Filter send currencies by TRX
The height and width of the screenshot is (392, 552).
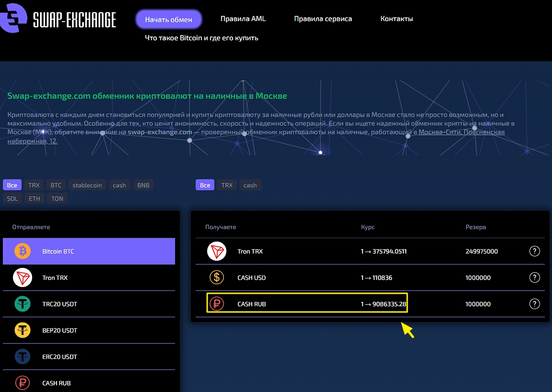34,185
